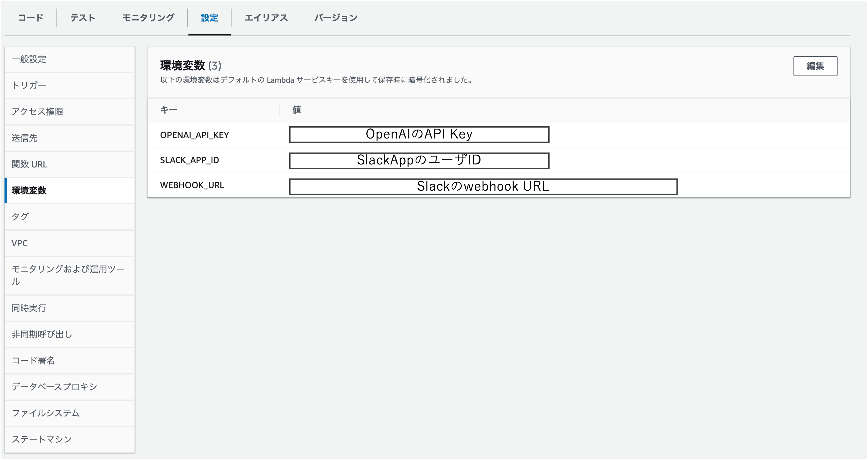
Task: Switch to the テスト tab
Action: tap(83, 18)
